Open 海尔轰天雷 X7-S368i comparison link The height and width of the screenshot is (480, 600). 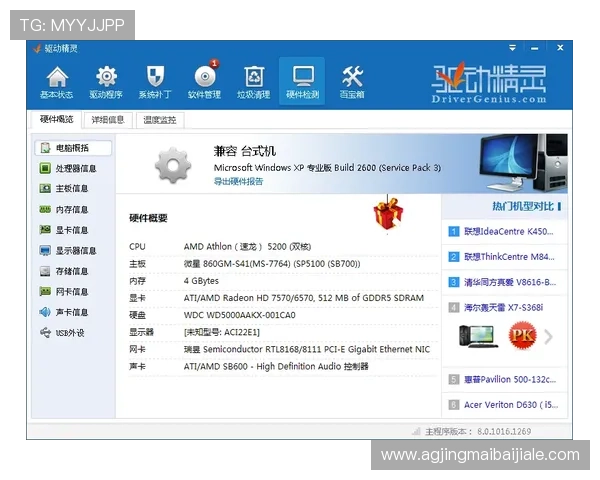pos(505,308)
